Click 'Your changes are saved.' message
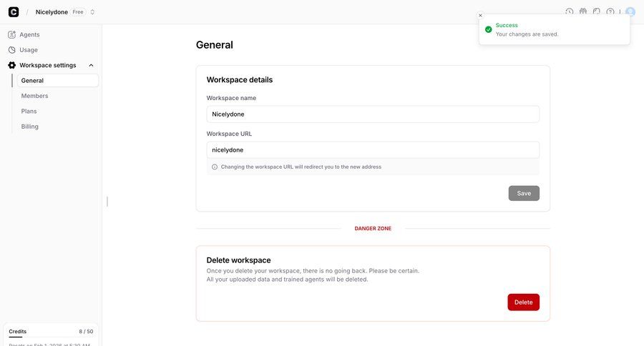This screenshot has height=346, width=644. point(527,34)
